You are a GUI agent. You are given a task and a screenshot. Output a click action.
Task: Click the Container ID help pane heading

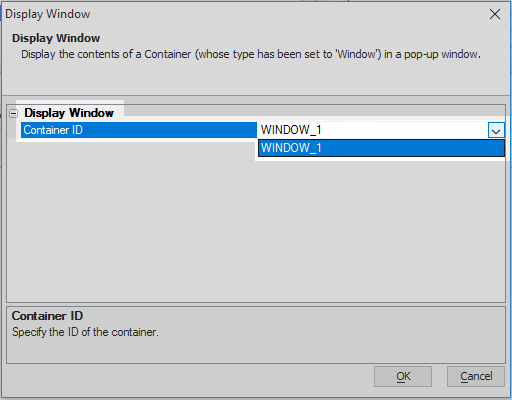point(47,316)
